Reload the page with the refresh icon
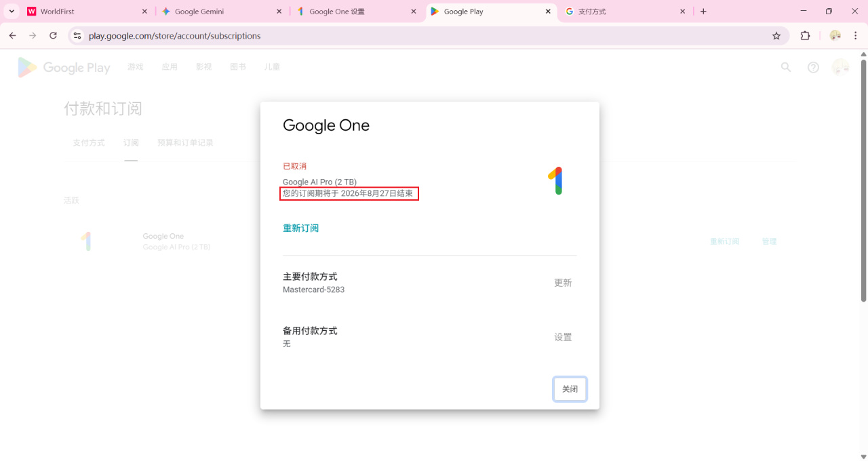This screenshot has height=461, width=868. pyautogui.click(x=53, y=36)
